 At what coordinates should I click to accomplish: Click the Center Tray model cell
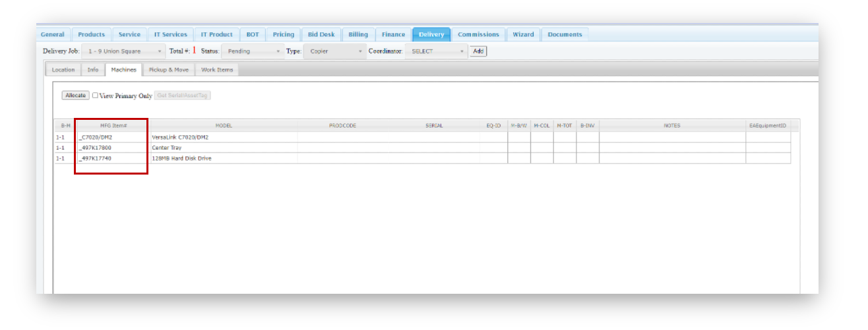pos(224,148)
